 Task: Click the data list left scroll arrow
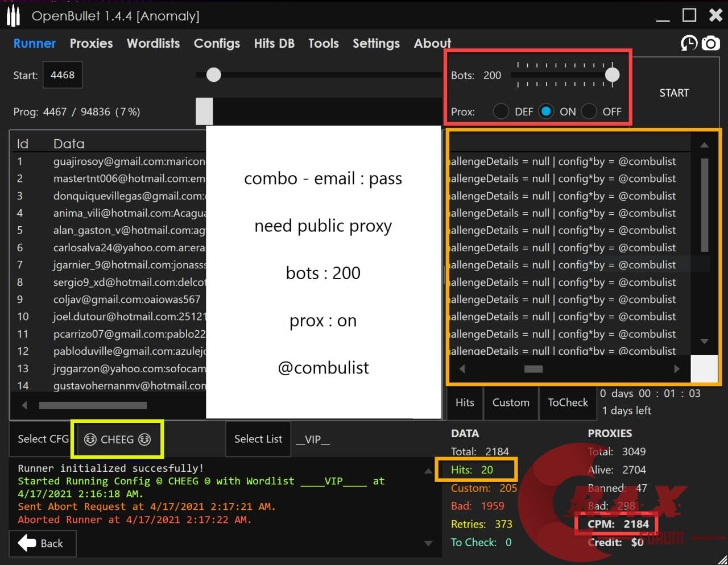(24, 405)
